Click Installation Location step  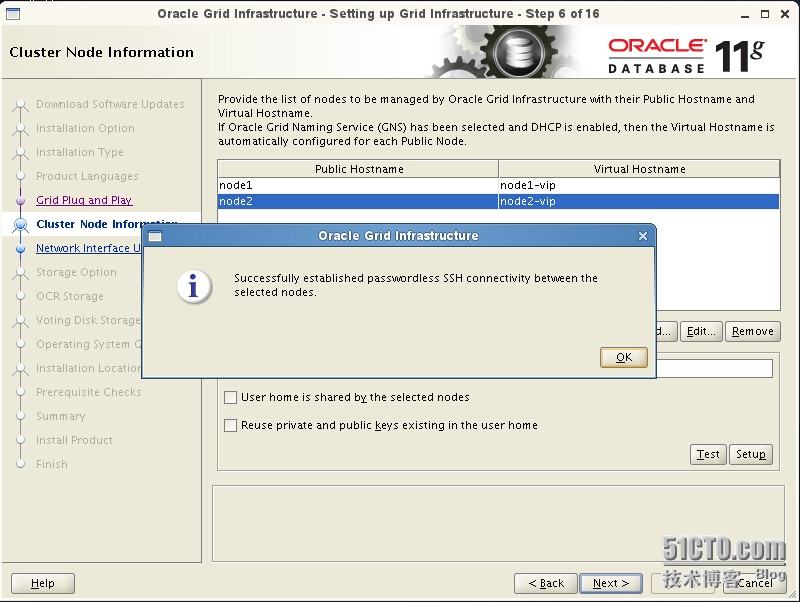[x=89, y=368]
